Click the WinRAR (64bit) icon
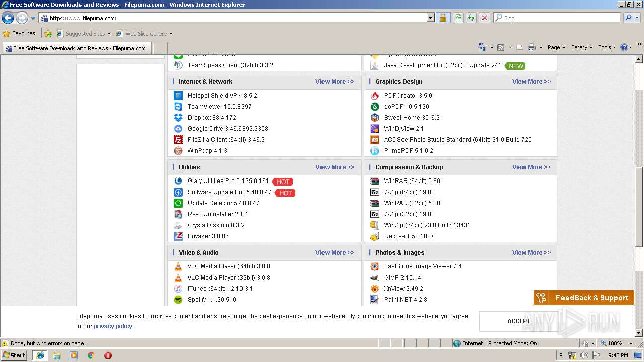 [x=375, y=181]
